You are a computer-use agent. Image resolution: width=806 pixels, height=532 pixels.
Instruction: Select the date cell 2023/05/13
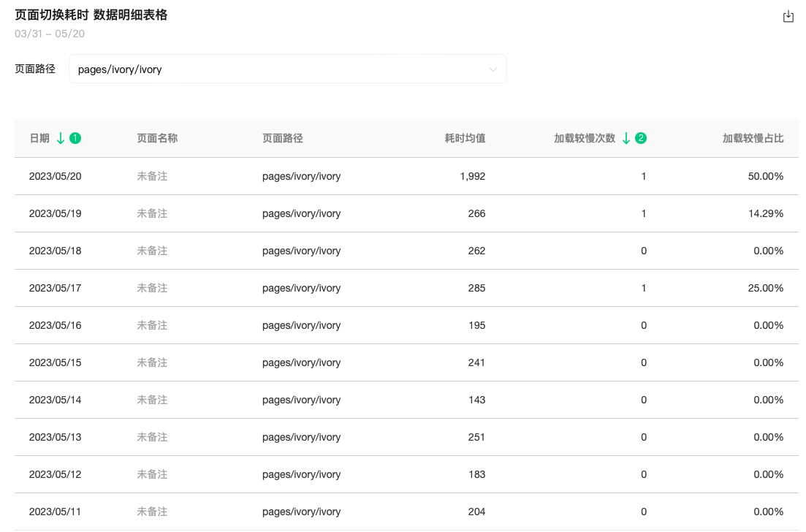pos(55,438)
